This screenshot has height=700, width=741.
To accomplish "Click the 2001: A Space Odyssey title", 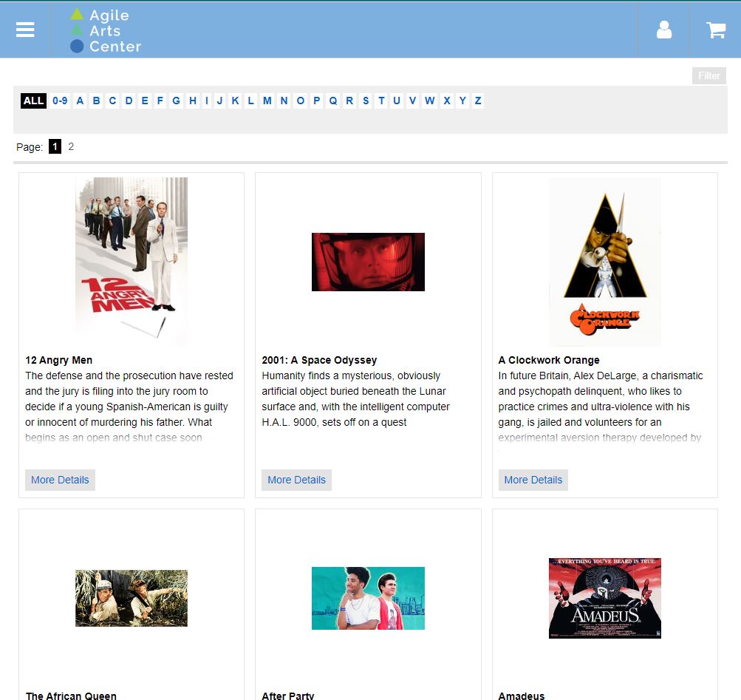I will (319, 360).
